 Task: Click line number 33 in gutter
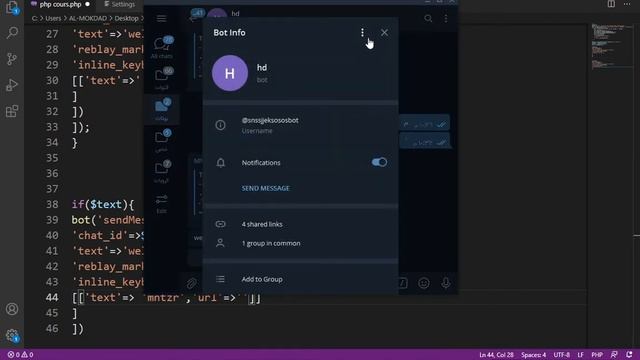(x=52, y=127)
